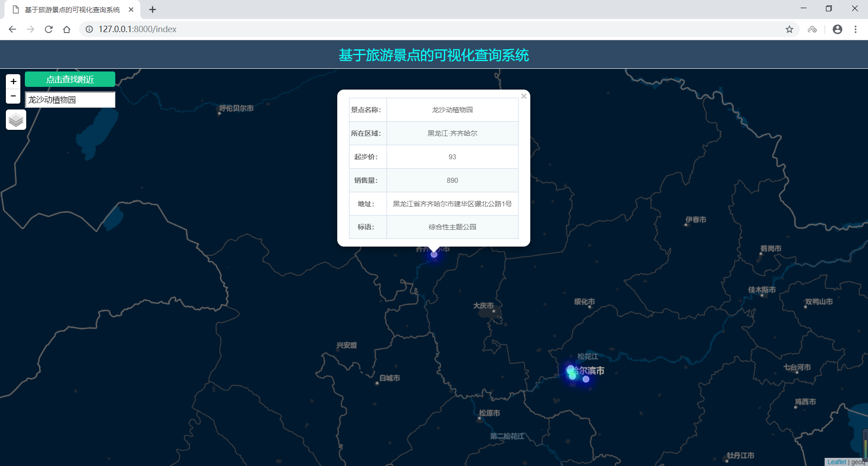The image size is (868, 466).
Task: Click the 起步价 label in popup
Action: (x=366, y=157)
